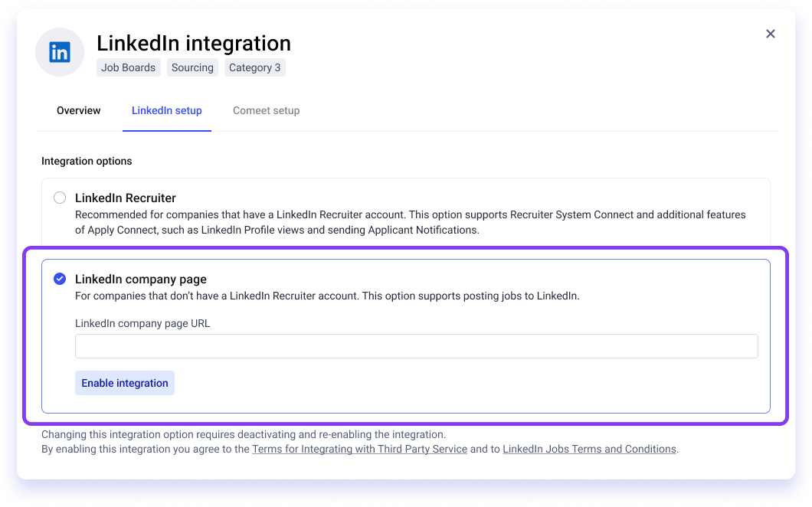This screenshot has width=812, height=507.
Task: Select the LinkedIn Recruiter radio option
Action: (x=60, y=198)
